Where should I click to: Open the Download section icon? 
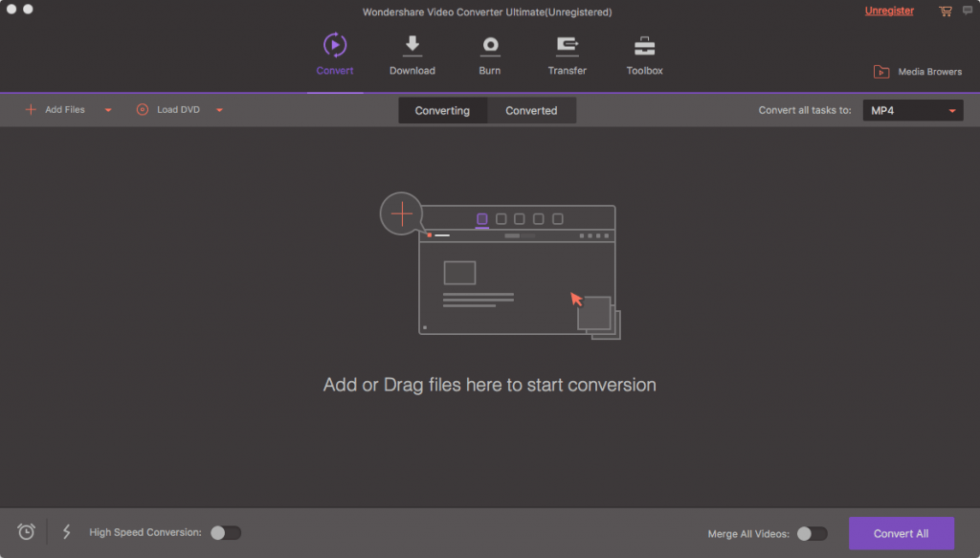tap(412, 45)
